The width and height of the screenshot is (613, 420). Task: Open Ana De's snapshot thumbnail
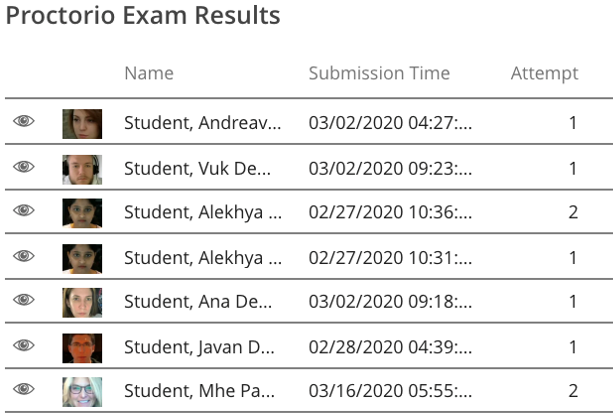pyautogui.click(x=82, y=302)
